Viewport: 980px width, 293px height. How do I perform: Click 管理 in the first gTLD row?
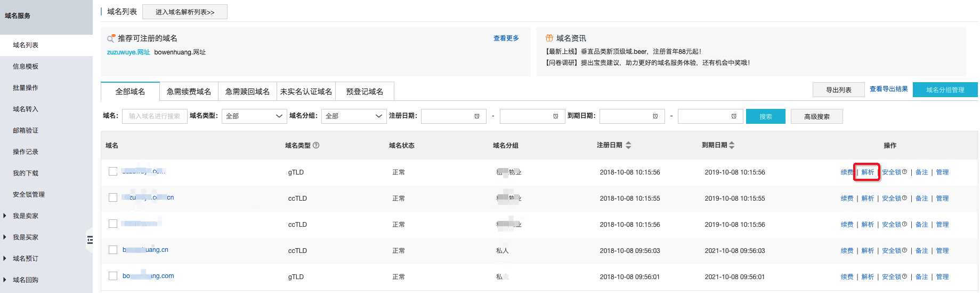click(942, 172)
